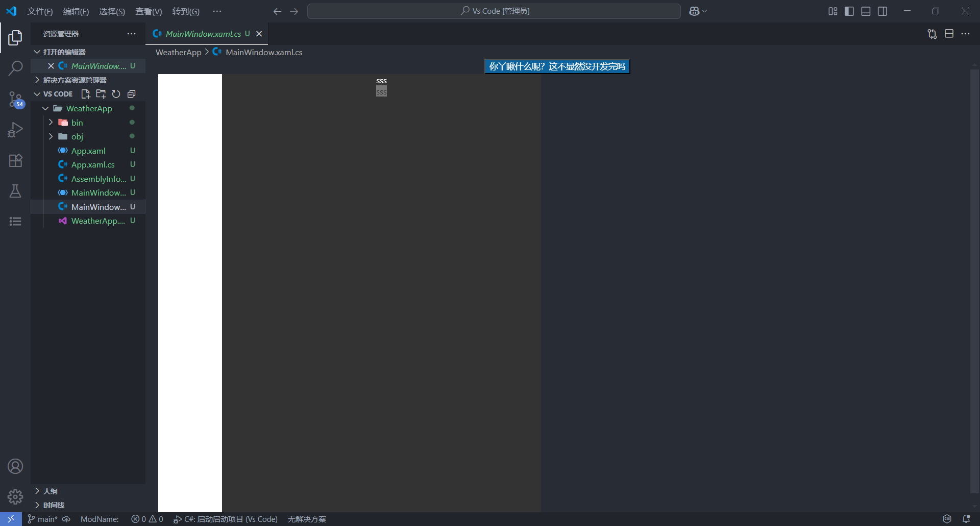Click the Customize Layout icon

832,11
